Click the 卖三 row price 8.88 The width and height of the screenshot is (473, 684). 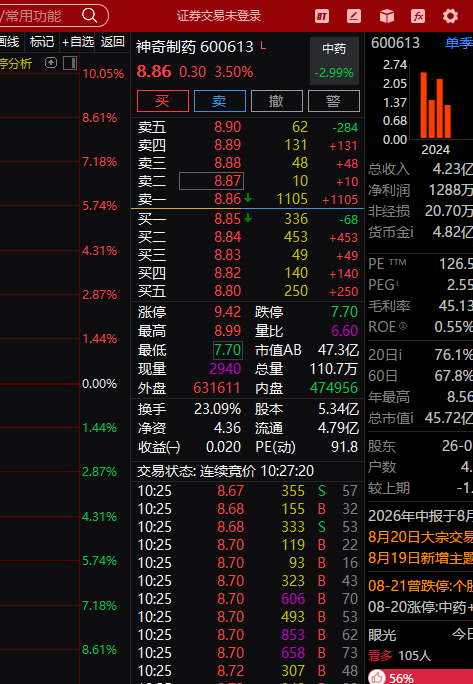(227, 163)
